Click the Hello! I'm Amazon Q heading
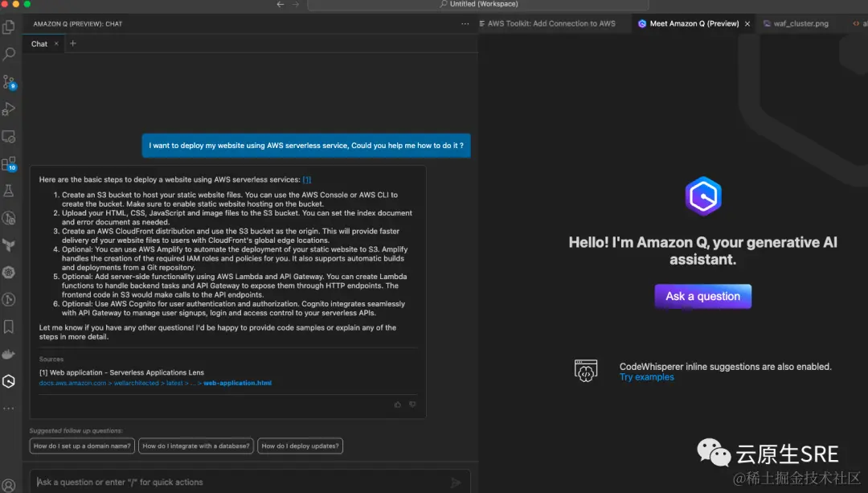Screen dimensions: 868x493 coord(703,250)
